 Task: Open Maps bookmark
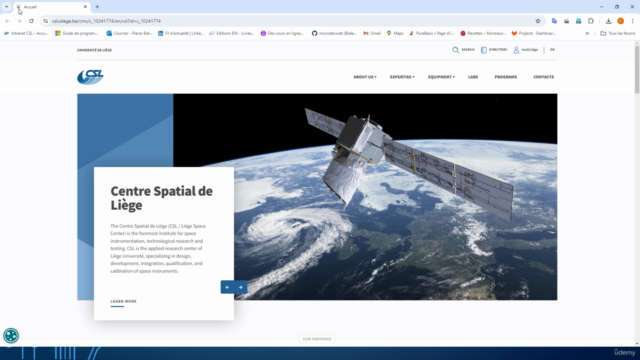click(395, 33)
